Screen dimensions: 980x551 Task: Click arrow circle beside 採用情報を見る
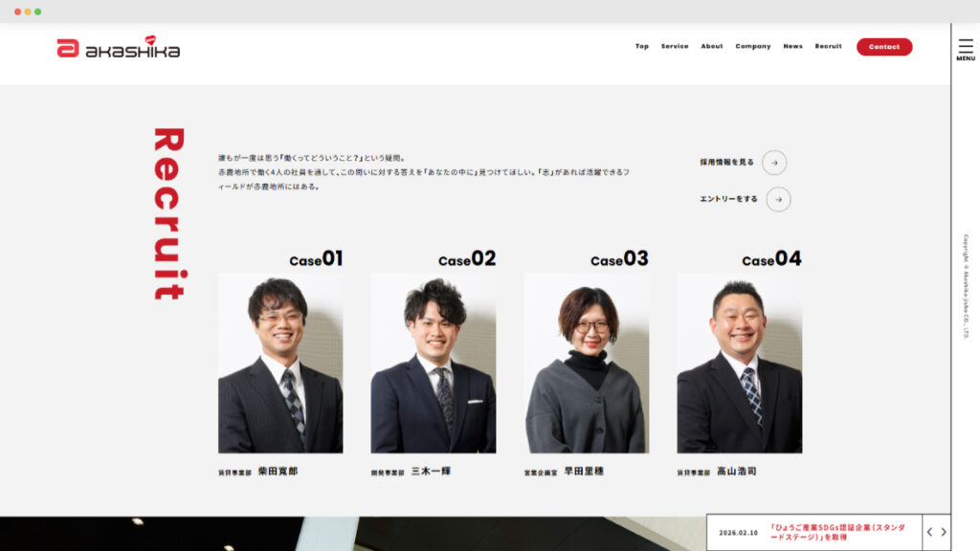[x=774, y=163]
